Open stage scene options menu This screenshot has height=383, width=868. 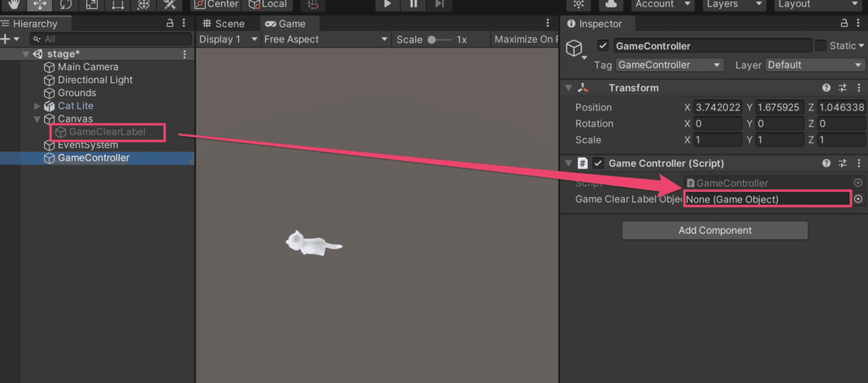pos(184,54)
